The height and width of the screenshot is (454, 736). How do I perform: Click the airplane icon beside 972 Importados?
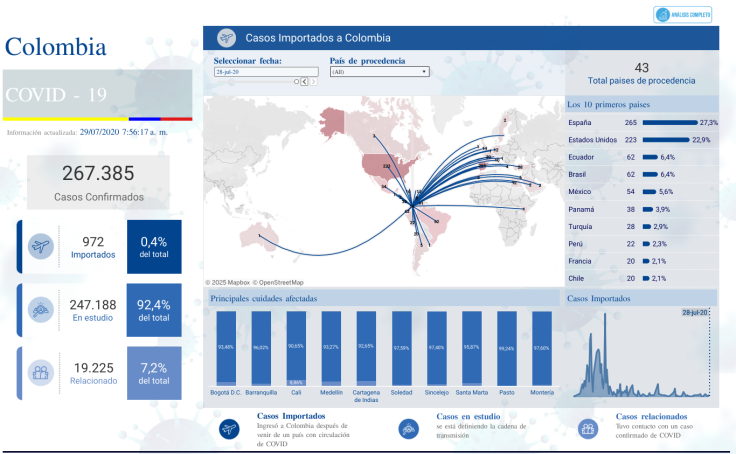point(42,246)
